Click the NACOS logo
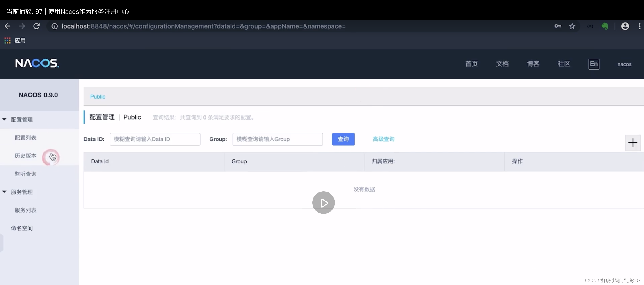The image size is (644, 285). coord(37,63)
